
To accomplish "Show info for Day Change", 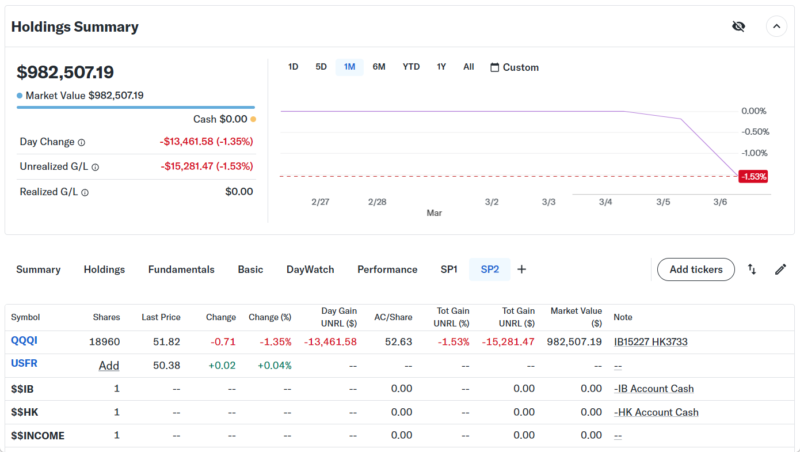I will tap(82, 142).
